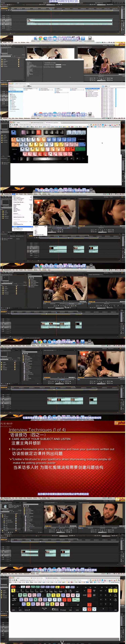Select Applications in the Finder window sidebar
This screenshot has height=644, width=126.
click(x=14, y=98)
